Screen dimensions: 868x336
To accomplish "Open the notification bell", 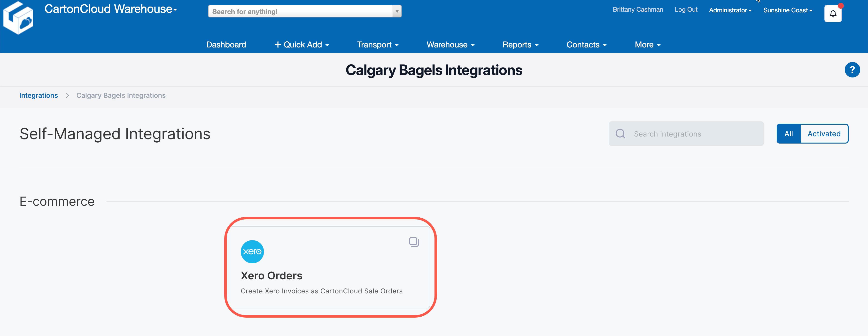I will [833, 14].
